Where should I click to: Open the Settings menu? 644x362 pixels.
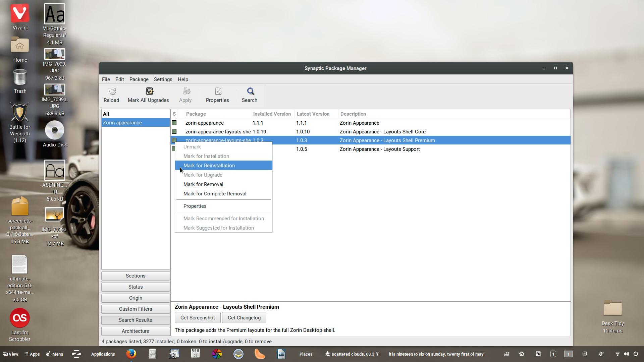(163, 79)
